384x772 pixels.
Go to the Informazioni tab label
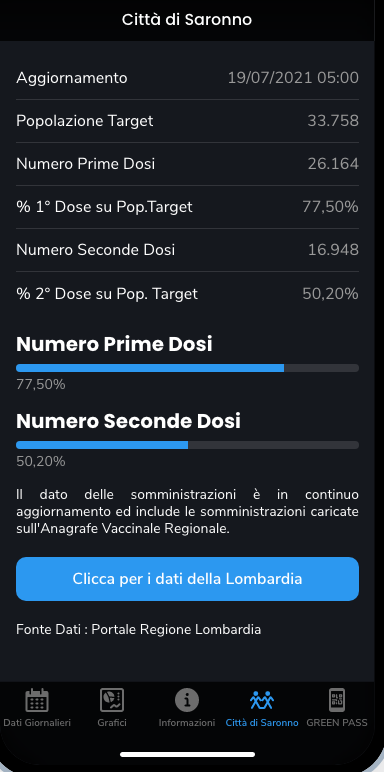(187, 723)
